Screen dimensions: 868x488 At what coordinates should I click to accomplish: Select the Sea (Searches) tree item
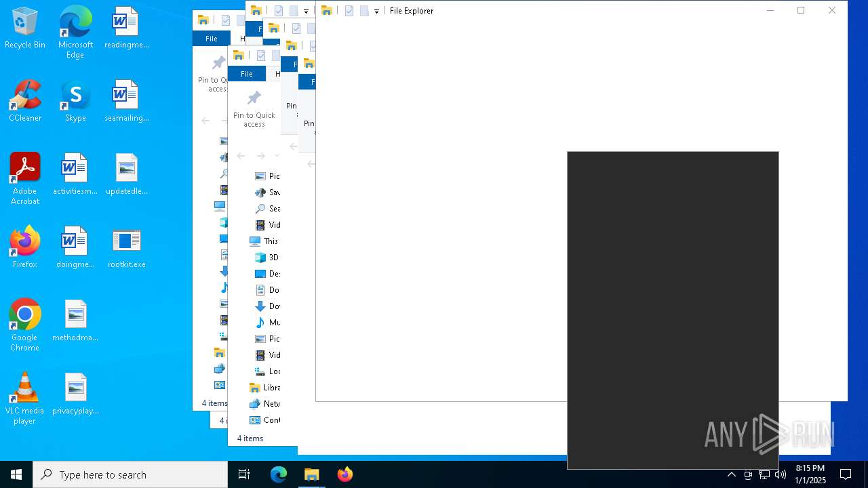point(267,209)
